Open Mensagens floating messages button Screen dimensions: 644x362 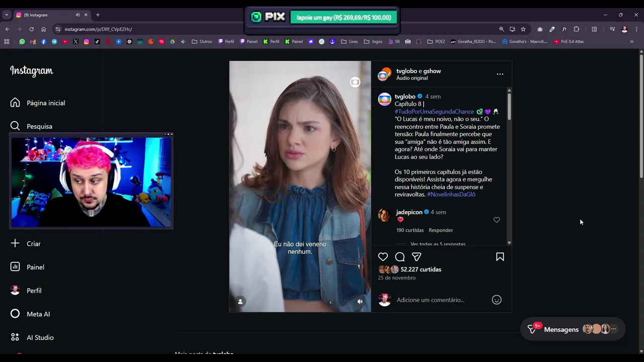(x=573, y=329)
